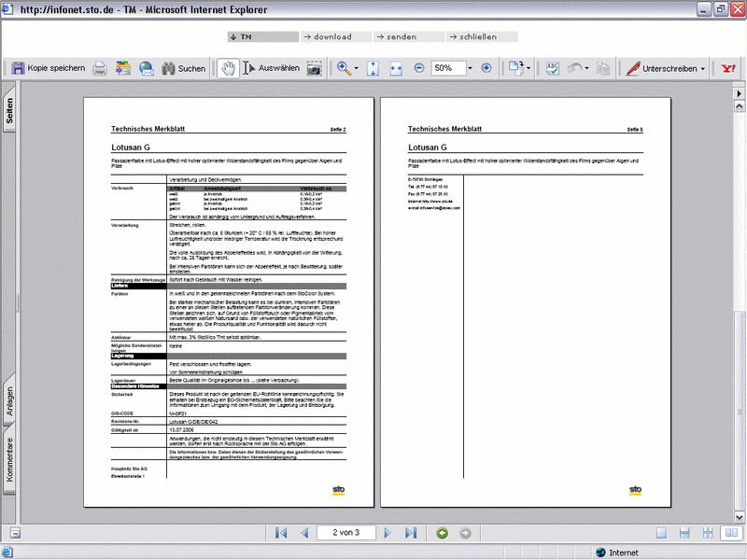Go to the next page

388,533
